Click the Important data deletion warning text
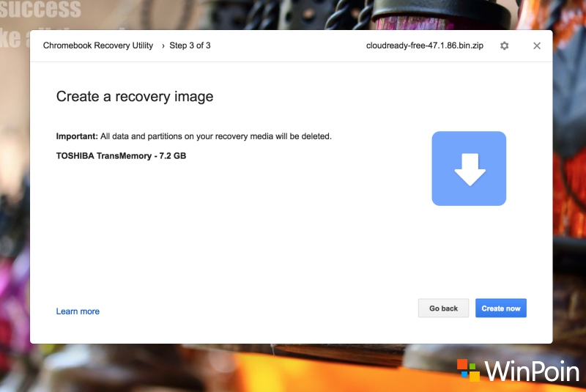This screenshot has width=586, height=392. pos(193,136)
